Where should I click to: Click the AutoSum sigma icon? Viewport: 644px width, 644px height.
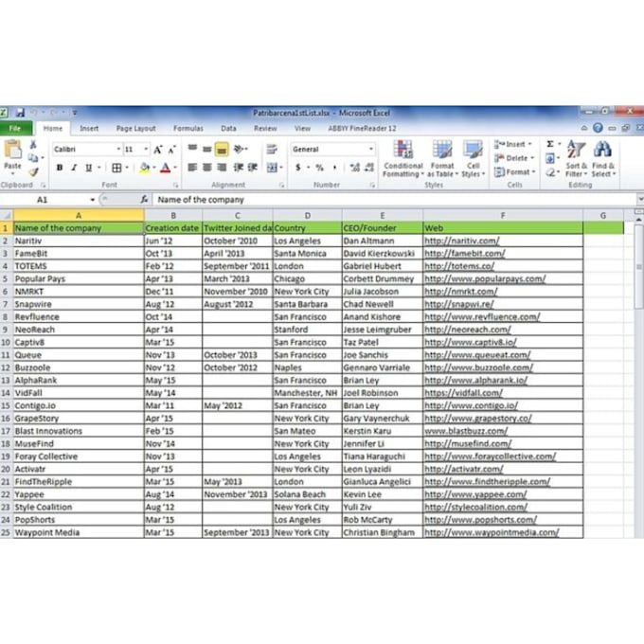coord(550,144)
